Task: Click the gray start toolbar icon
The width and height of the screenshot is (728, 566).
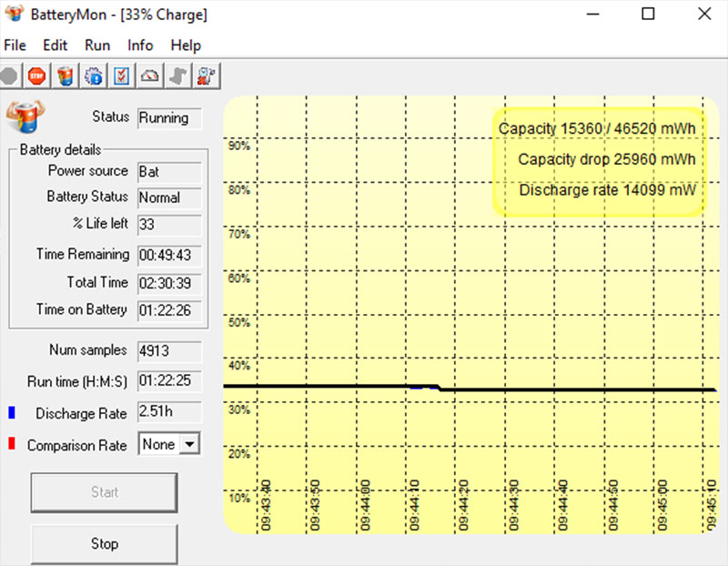Action: point(10,76)
